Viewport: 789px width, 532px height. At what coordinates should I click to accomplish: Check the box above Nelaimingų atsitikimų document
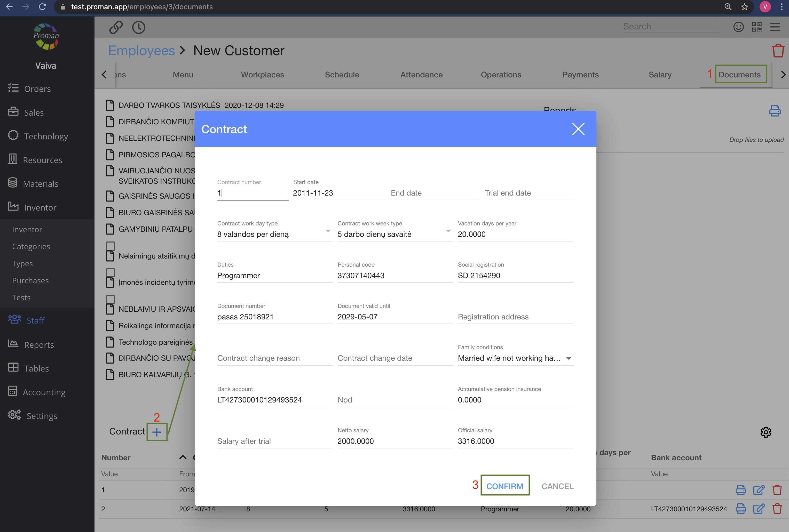pyautogui.click(x=110, y=246)
